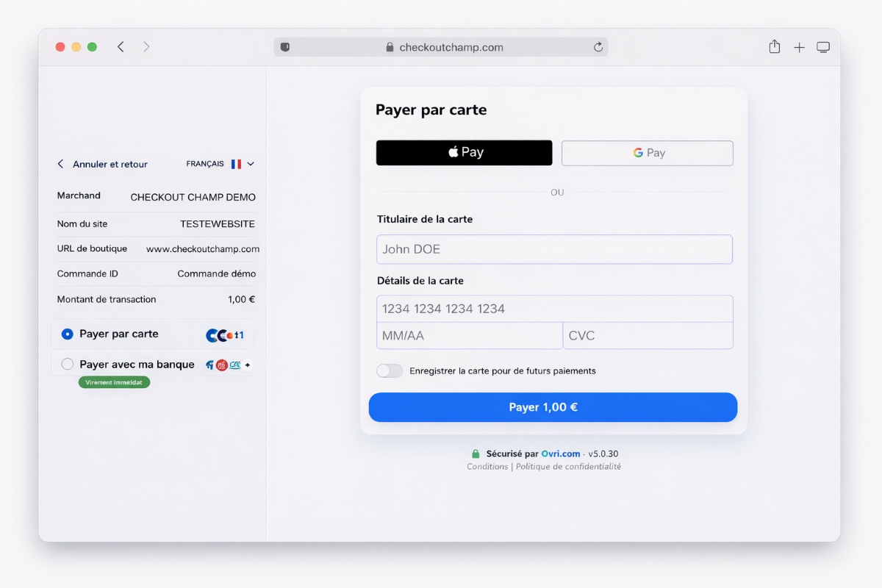Image resolution: width=882 pixels, height=588 pixels.
Task: Click Annuler et retour link
Action: coord(102,164)
